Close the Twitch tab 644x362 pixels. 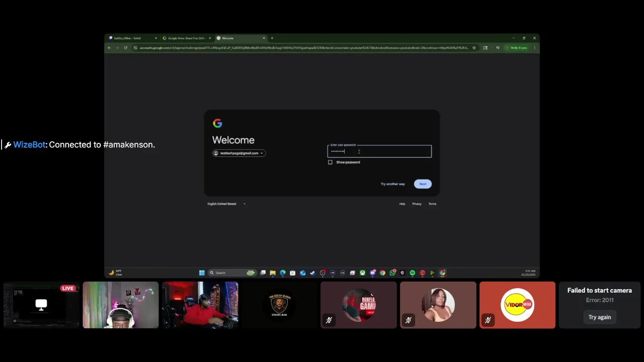(156, 38)
